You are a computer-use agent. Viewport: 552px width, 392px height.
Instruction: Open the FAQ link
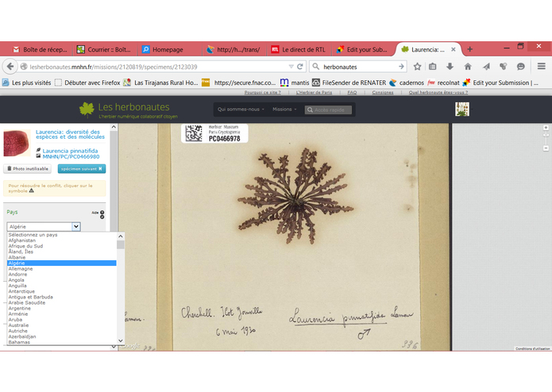(352, 93)
